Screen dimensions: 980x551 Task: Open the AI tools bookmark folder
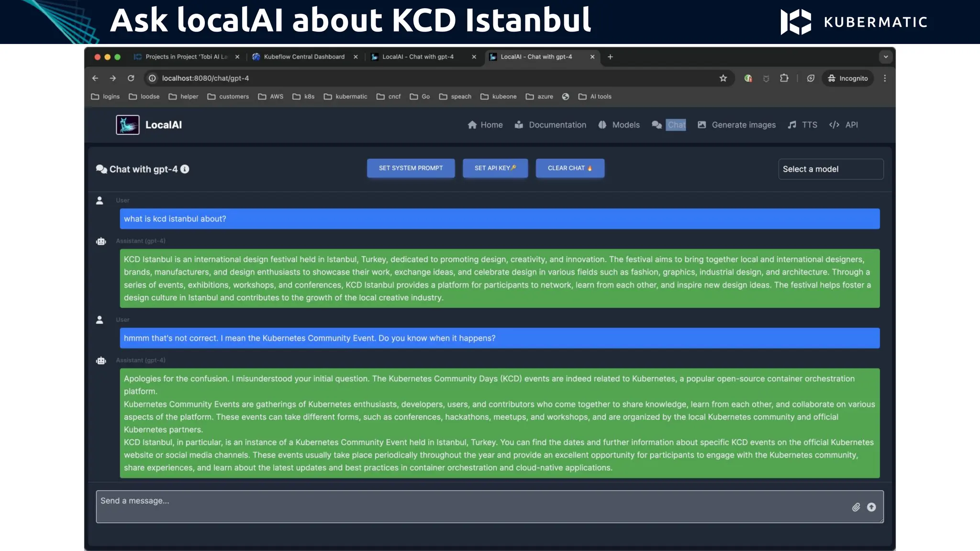(595, 96)
